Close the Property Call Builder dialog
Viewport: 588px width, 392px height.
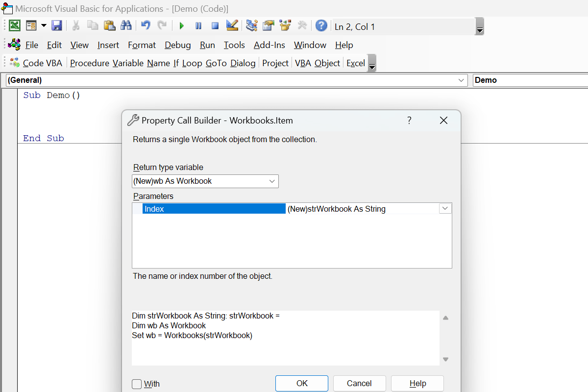(443, 121)
